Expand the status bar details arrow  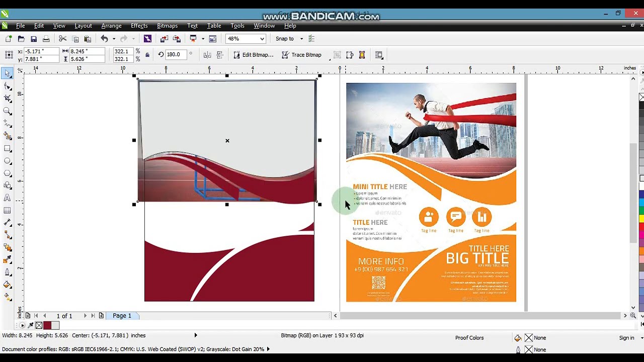point(196,335)
